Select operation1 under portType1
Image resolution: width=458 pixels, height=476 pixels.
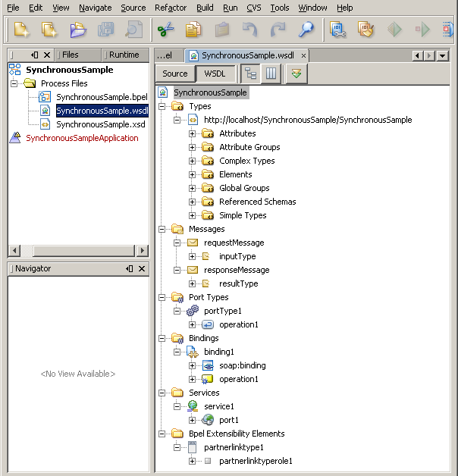pos(239,324)
